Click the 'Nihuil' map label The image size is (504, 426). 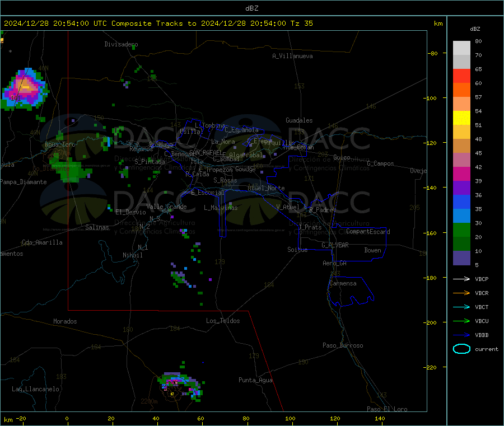(x=132, y=255)
